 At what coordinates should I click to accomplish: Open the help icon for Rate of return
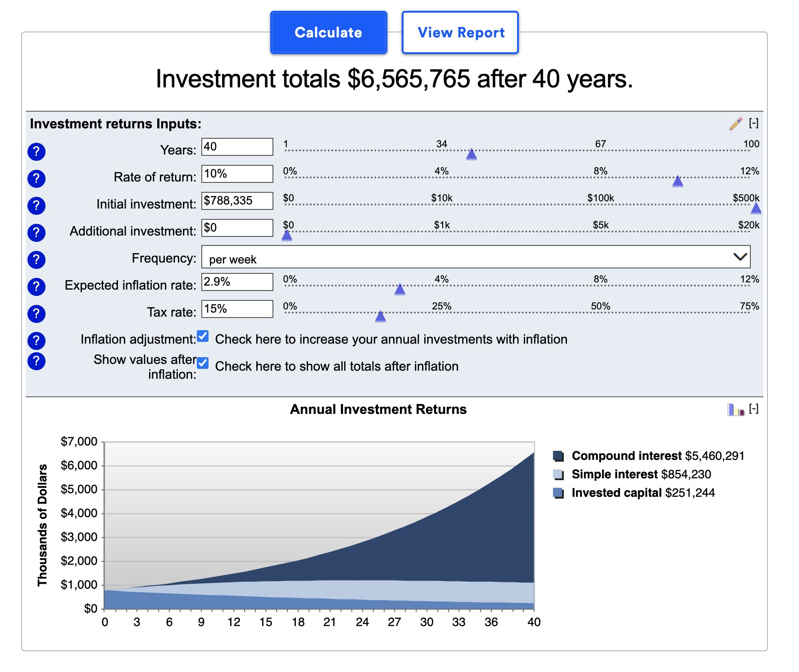coord(36,179)
